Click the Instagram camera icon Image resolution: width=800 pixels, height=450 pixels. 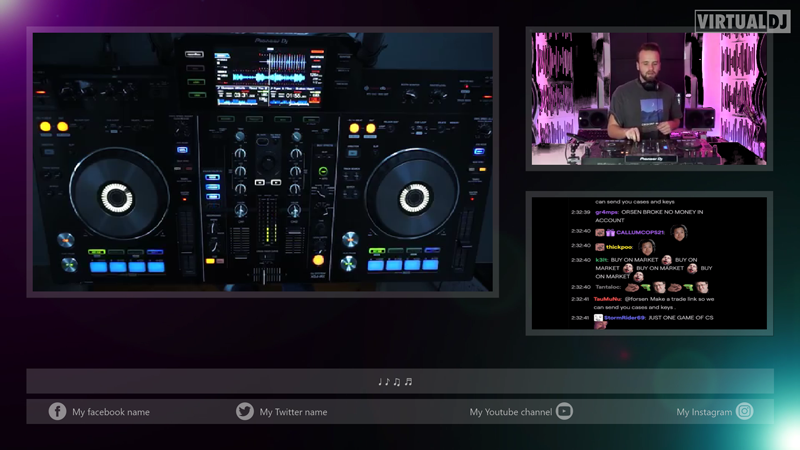pos(745,411)
